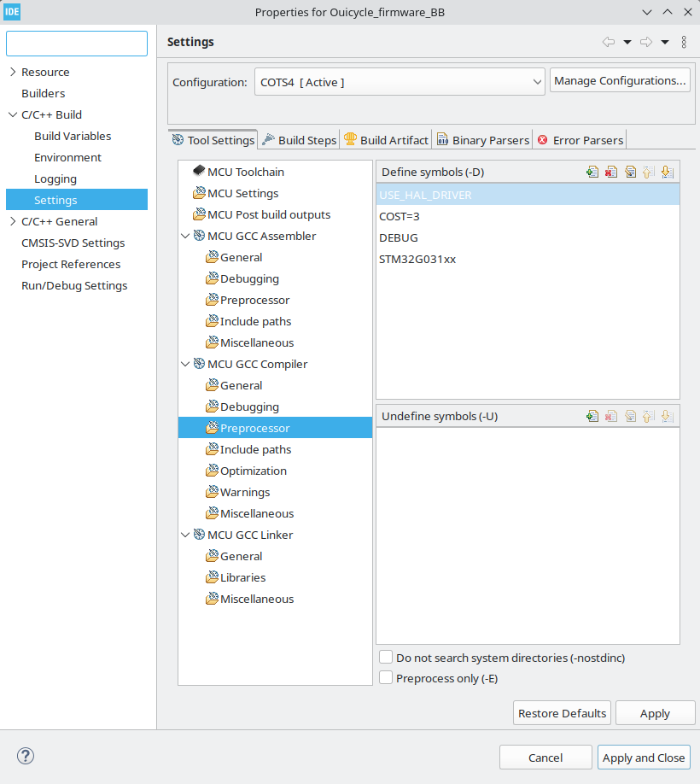700x784 pixels.
Task: Open Run/Debug Settings page
Action: [74, 285]
